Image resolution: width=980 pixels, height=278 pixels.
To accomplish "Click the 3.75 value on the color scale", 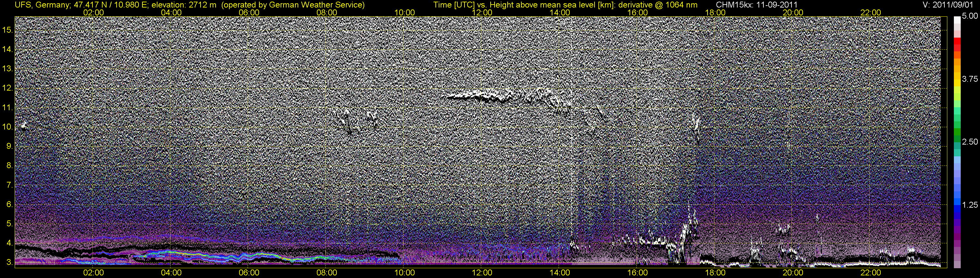I will 970,79.
